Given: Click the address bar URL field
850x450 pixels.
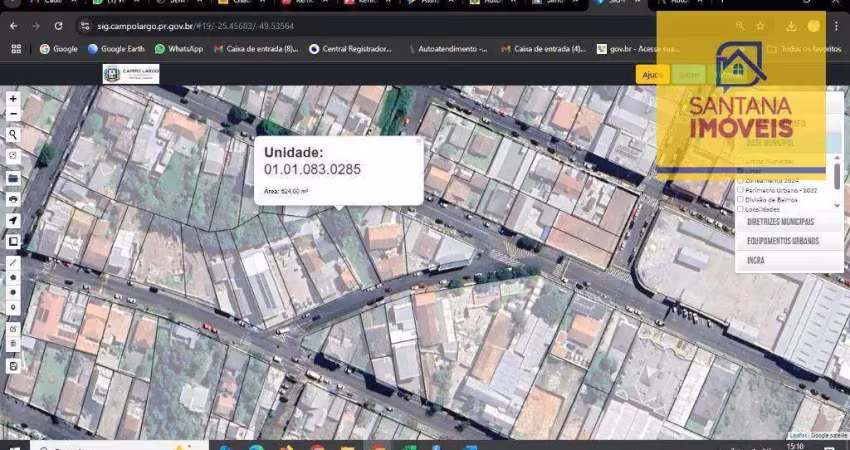Looking at the screenshot, I should click(x=407, y=26).
